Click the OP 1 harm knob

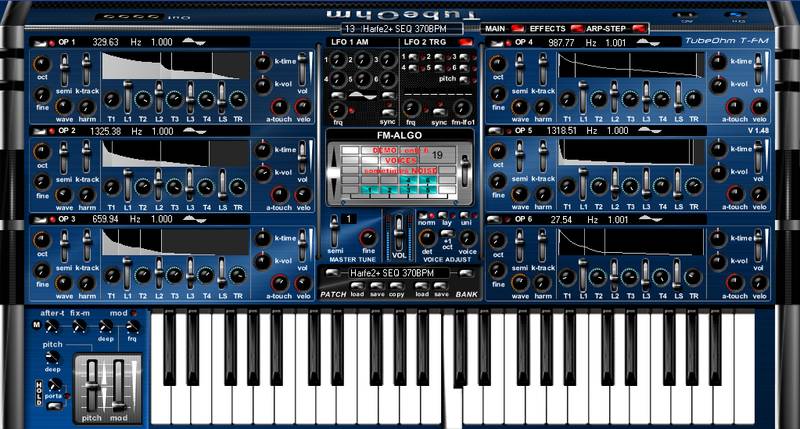(x=87, y=107)
